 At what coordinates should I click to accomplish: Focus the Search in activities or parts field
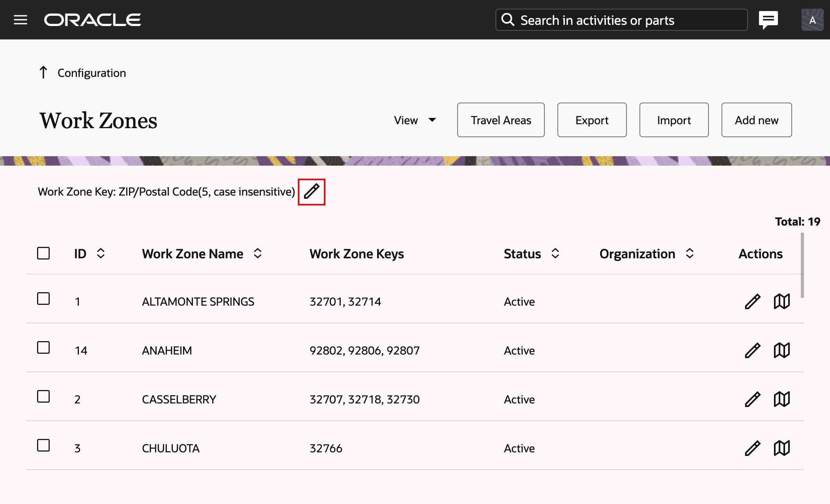(x=621, y=20)
